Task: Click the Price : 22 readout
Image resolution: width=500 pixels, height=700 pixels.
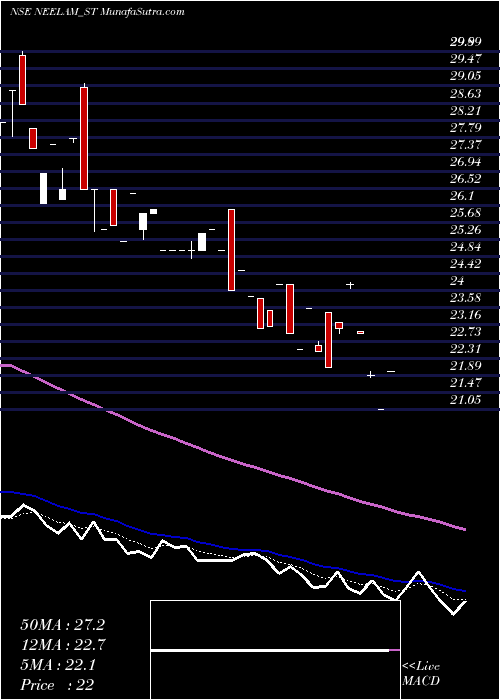Action: tap(57, 684)
